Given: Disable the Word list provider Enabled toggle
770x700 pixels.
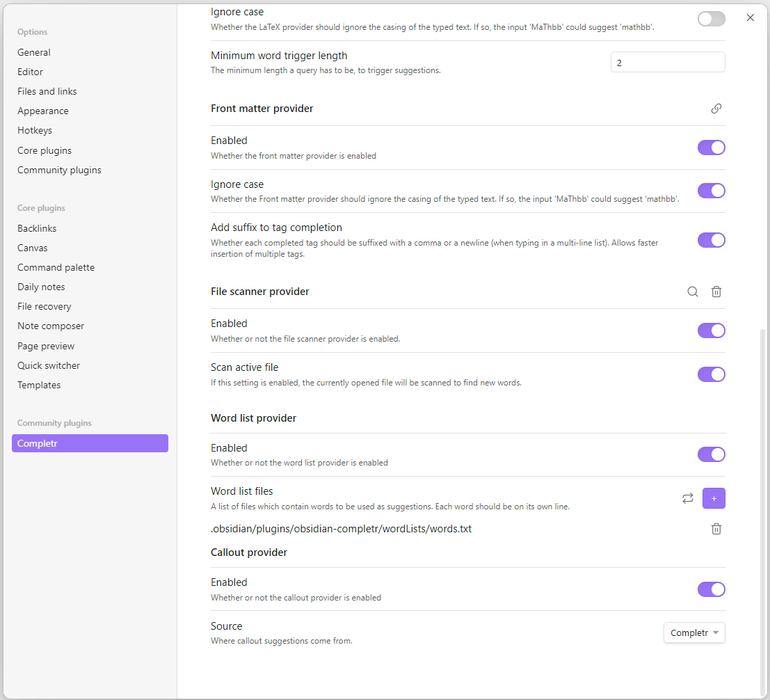Looking at the screenshot, I should [x=711, y=454].
